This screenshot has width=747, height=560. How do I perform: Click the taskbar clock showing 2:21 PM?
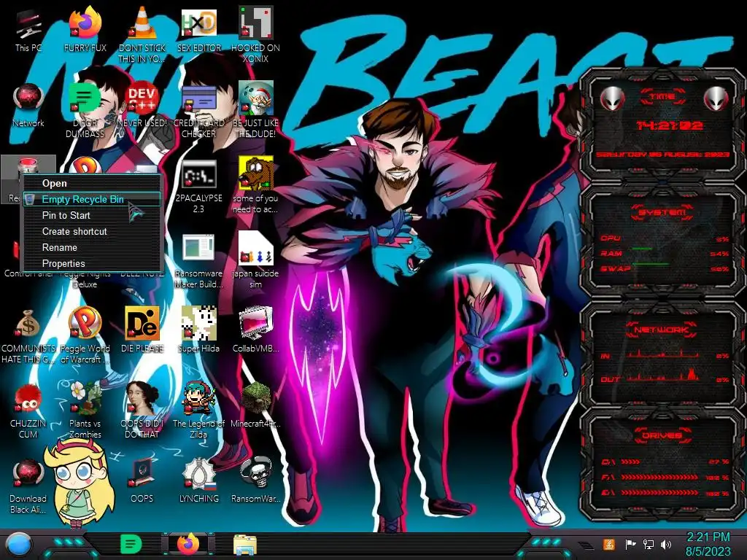click(708, 544)
